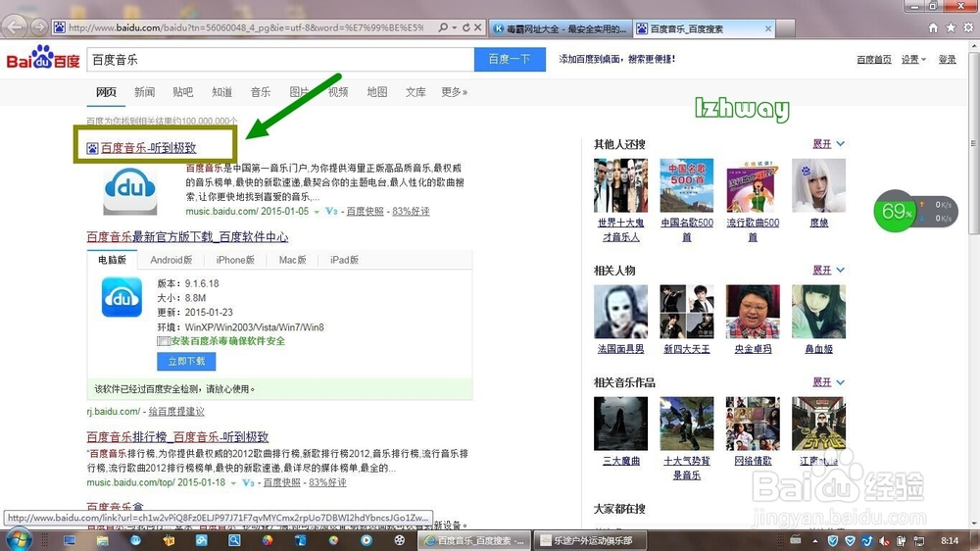Click the Baidu logo
Image resolution: width=980 pixels, height=551 pixels.
coord(43,58)
